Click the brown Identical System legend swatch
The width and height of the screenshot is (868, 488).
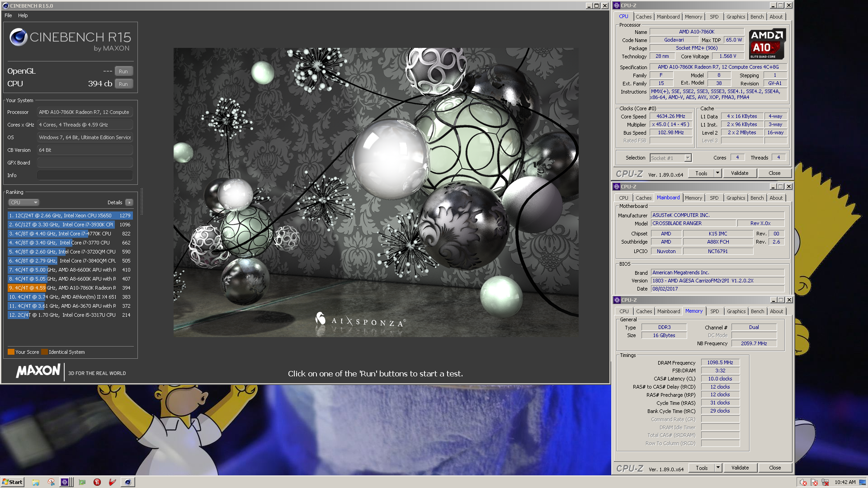coord(44,352)
